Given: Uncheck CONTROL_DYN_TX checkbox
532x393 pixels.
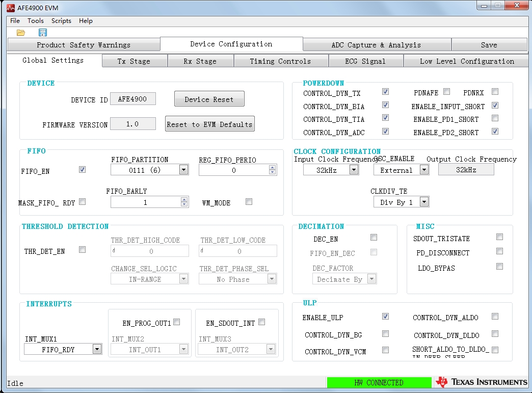Looking at the screenshot, I should pyautogui.click(x=385, y=92).
